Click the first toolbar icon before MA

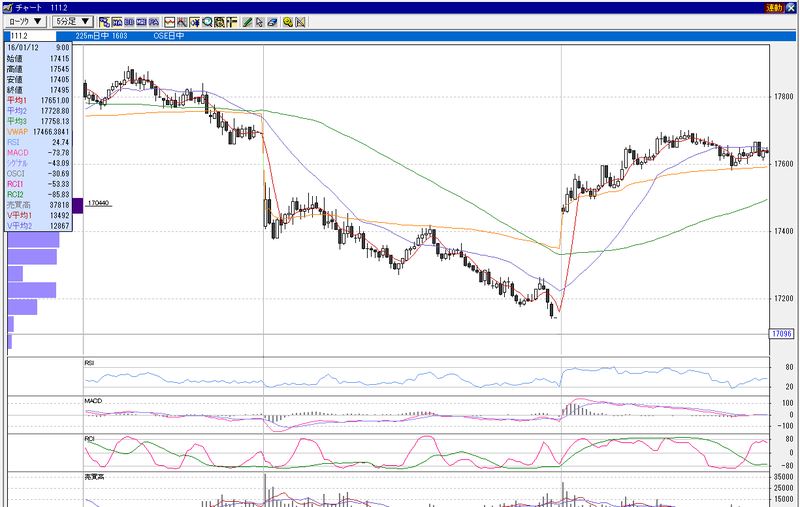(x=105, y=22)
